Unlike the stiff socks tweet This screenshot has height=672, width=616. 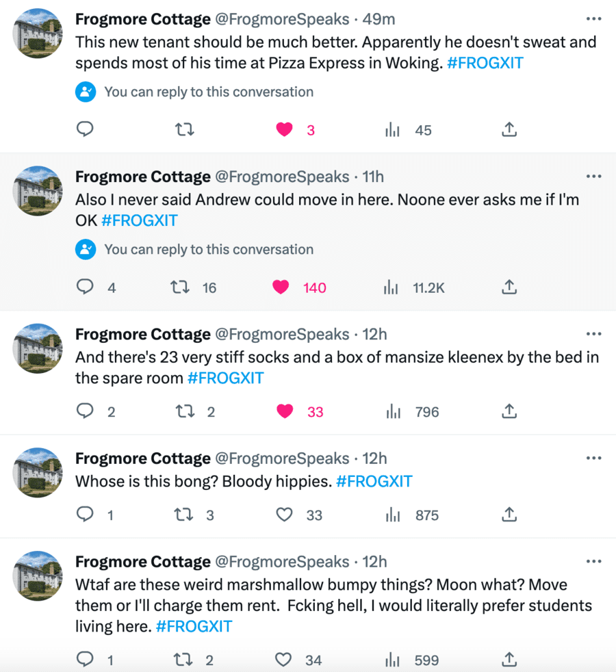click(x=285, y=412)
